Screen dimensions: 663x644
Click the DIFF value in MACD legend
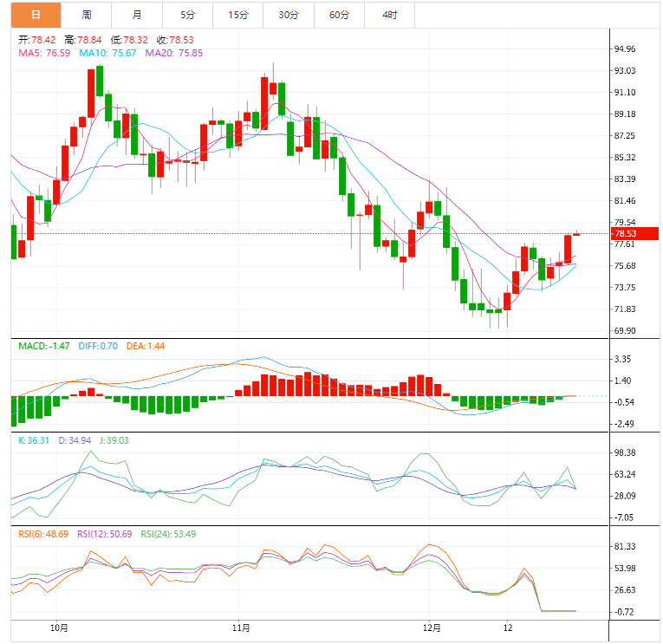point(97,346)
